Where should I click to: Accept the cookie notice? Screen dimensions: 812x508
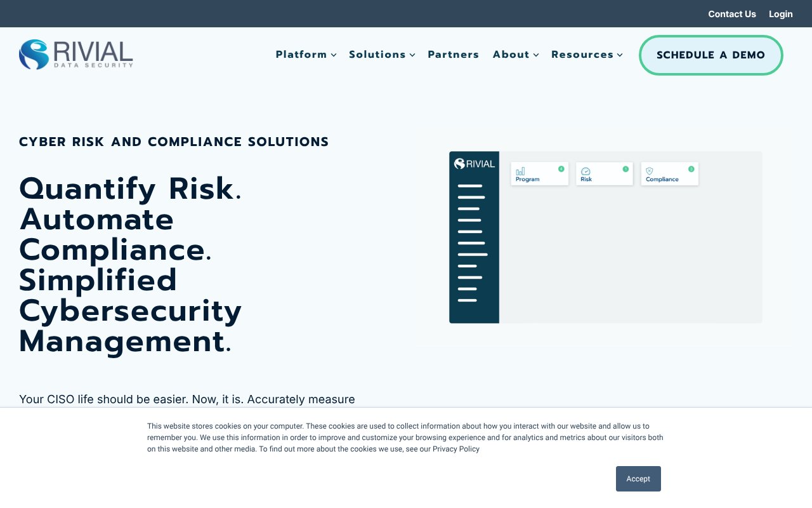click(x=638, y=479)
